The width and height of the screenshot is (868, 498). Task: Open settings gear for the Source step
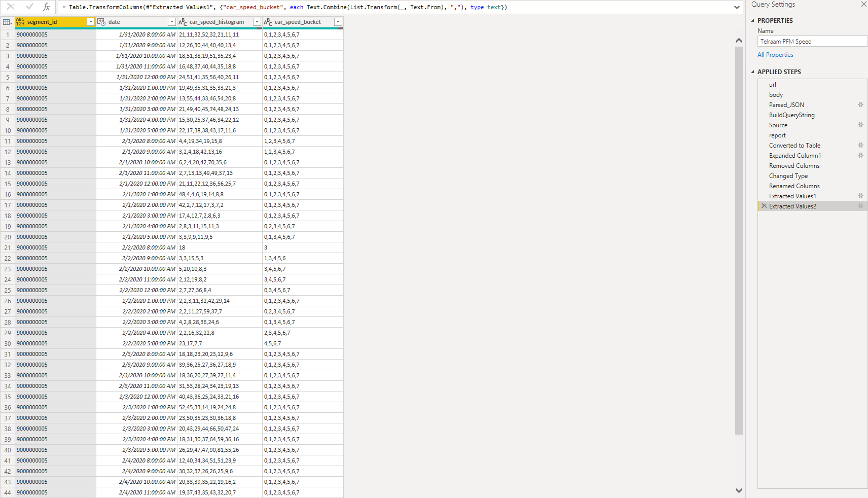[860, 125]
